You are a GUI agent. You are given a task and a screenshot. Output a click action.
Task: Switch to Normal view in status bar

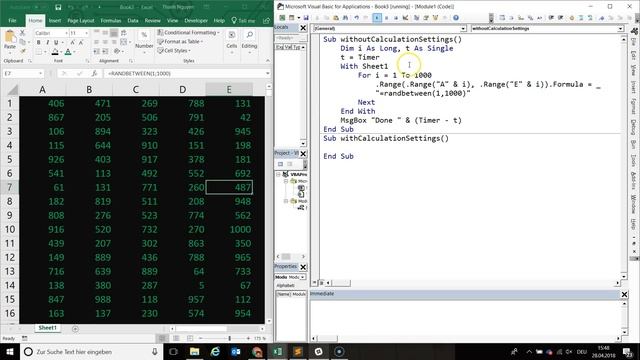pyautogui.click(x=162, y=338)
